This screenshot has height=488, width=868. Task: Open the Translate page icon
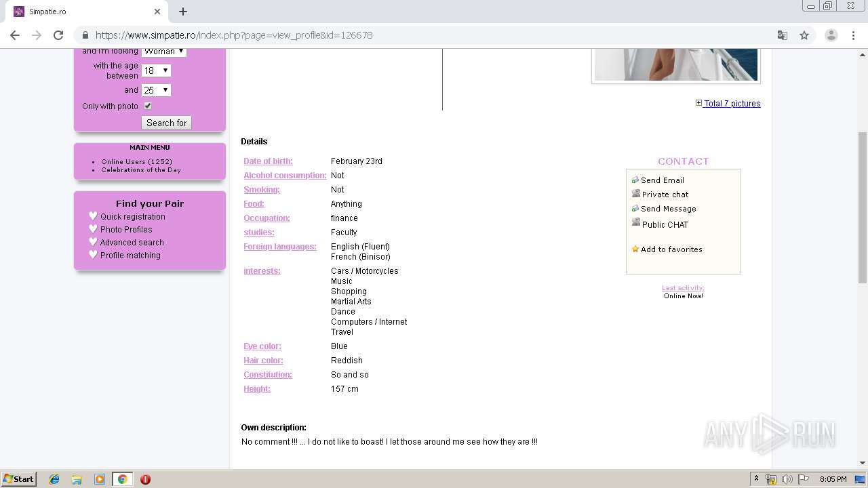click(x=783, y=35)
